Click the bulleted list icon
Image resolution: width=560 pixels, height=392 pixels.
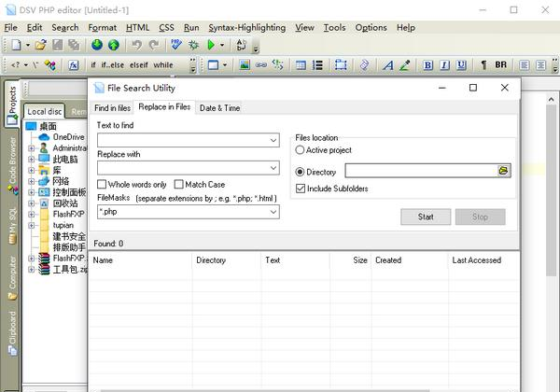pos(317,65)
